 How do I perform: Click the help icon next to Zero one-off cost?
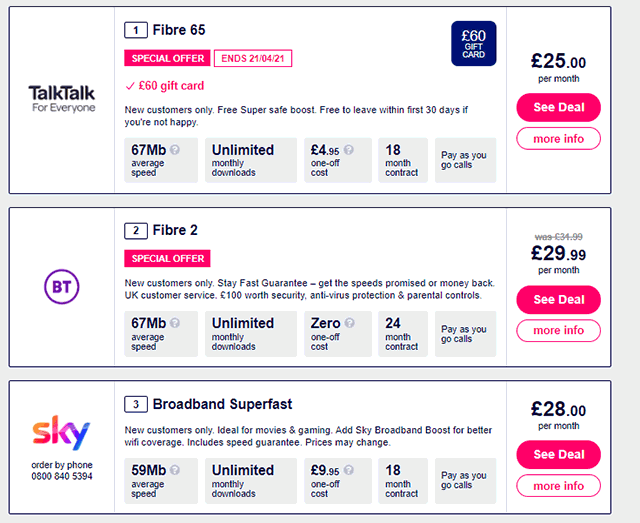pyautogui.click(x=349, y=323)
